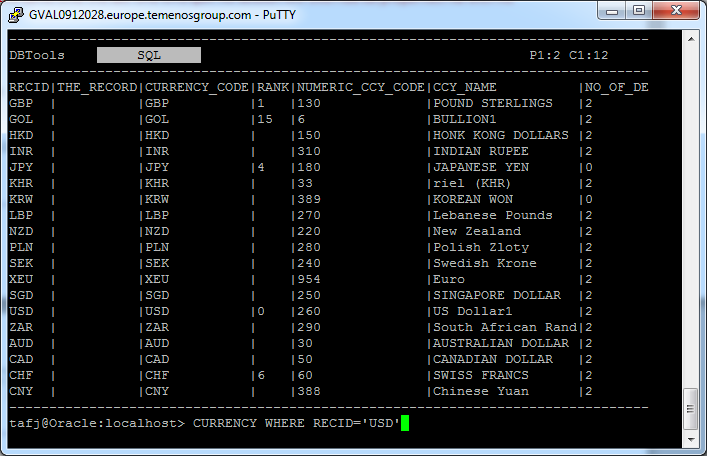Click New Zealand currency name
This screenshot has height=456, width=707.
477,231
